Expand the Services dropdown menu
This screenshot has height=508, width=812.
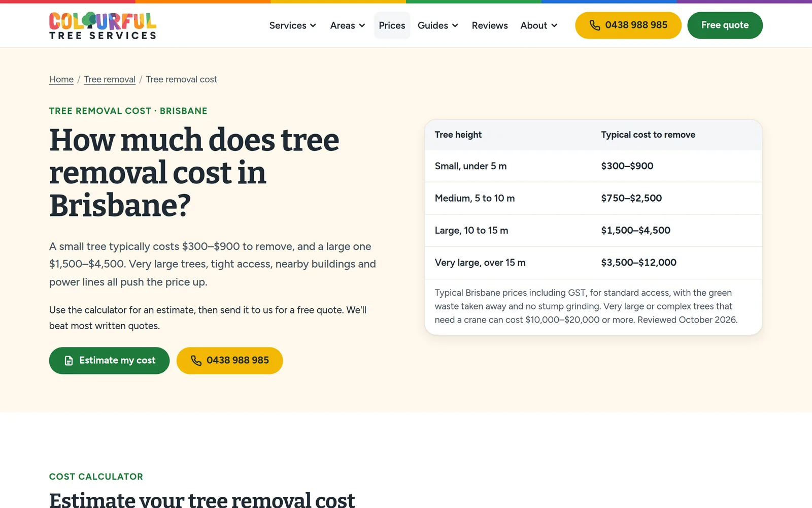(x=293, y=25)
